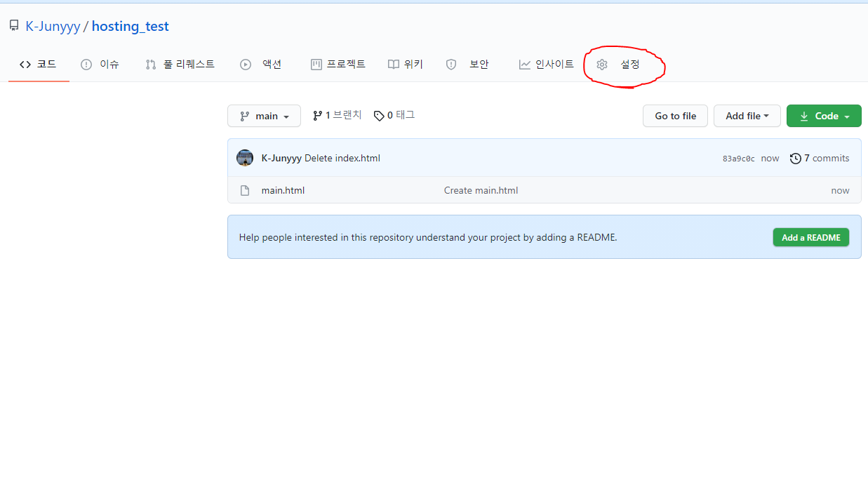Switch to the 위키 tab

coord(406,65)
